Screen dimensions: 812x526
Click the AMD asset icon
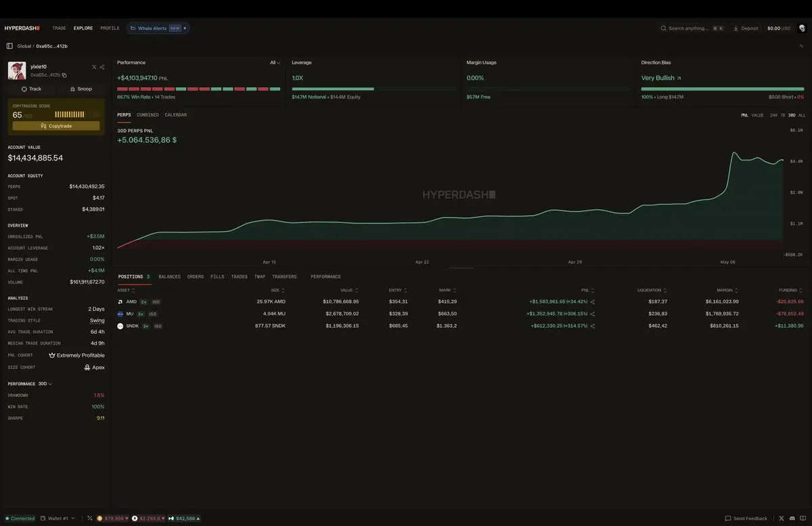(x=120, y=302)
